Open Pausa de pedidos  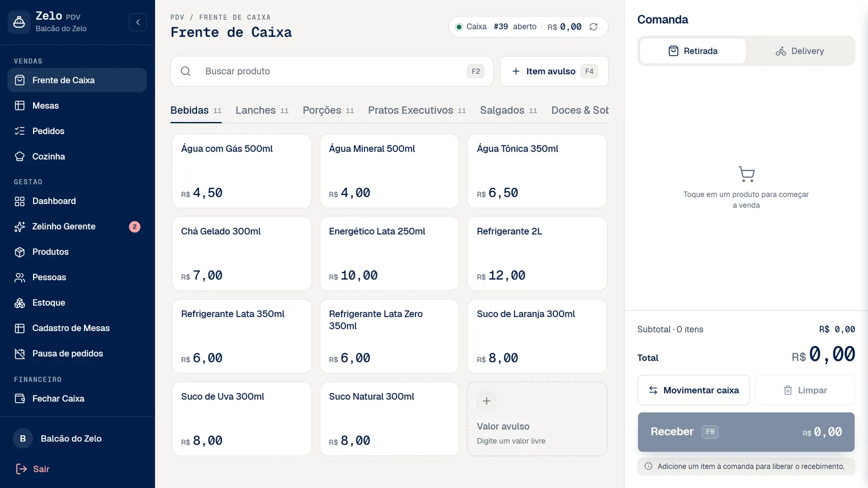(77, 353)
